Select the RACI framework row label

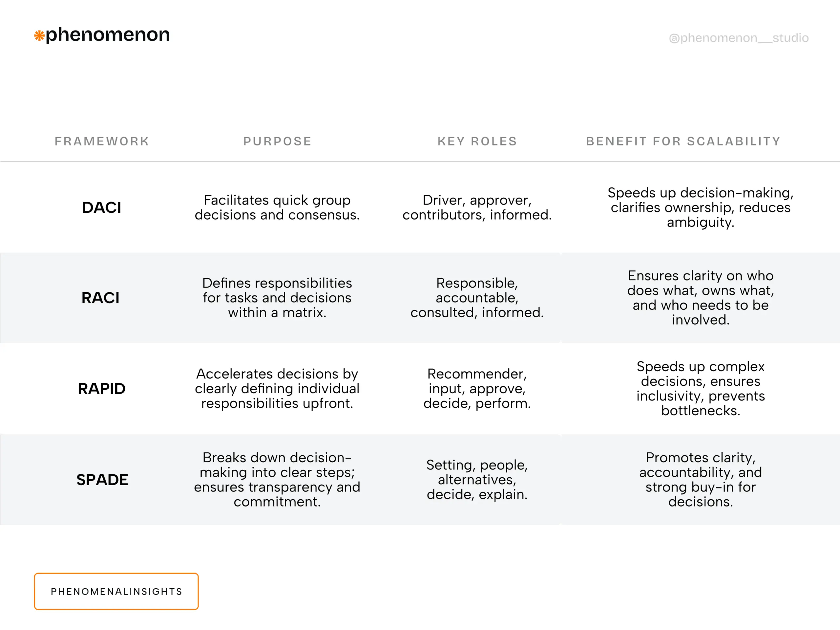click(100, 298)
